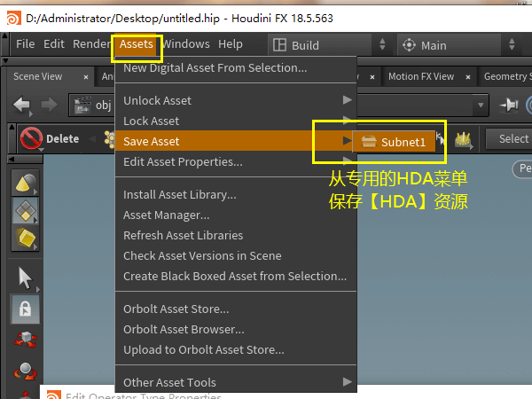Open Edit Asset Properties
Image resolution: width=532 pixels, height=399 pixels.
(x=236, y=162)
